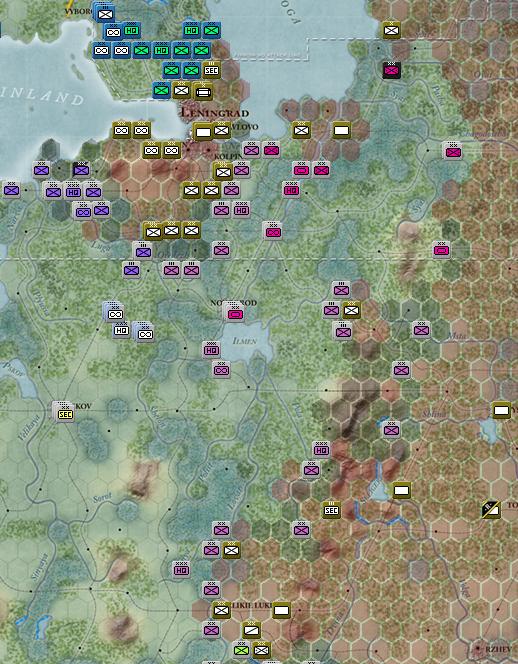The width and height of the screenshot is (518, 664).
Task: Click the black-yellow cavalry counter near TO label
Action: tap(491, 509)
